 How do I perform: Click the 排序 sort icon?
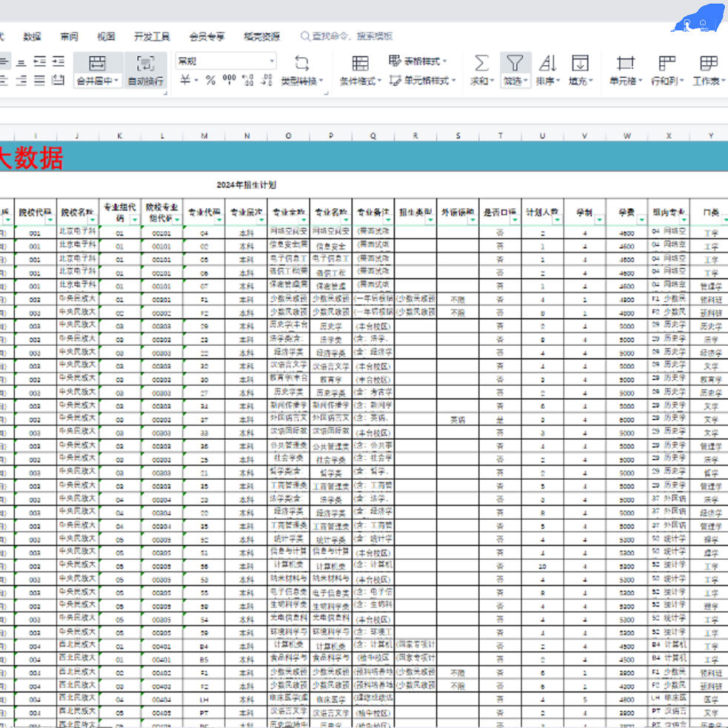(548, 63)
